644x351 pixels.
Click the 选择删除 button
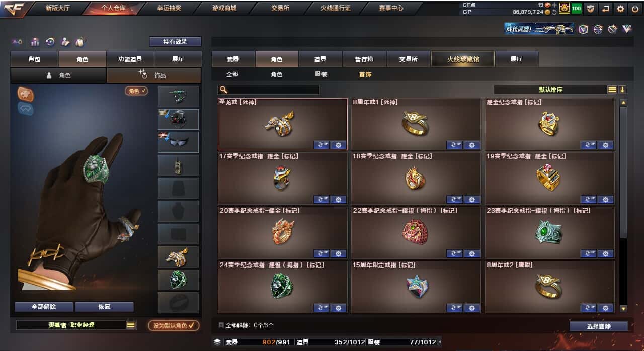tap(599, 326)
